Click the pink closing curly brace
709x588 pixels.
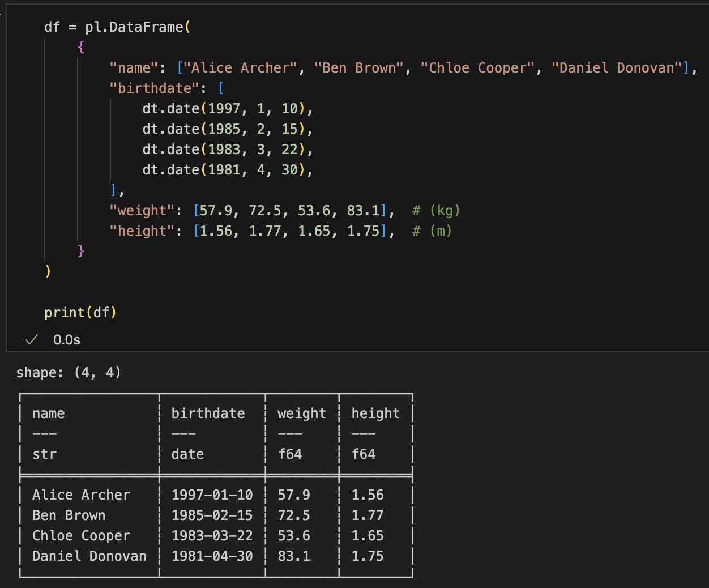pyautogui.click(x=81, y=250)
